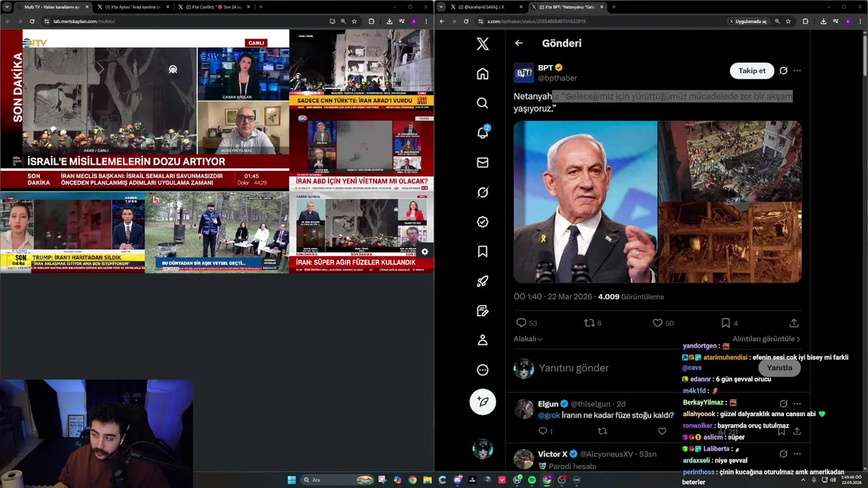Open File Explorer from the taskbar
The width and height of the screenshot is (868, 488).
click(427, 480)
